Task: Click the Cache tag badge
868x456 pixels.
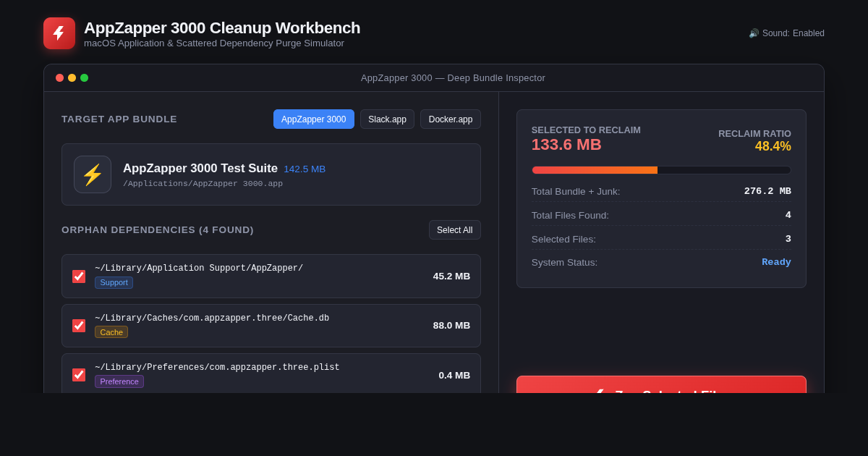Action: click(x=111, y=332)
